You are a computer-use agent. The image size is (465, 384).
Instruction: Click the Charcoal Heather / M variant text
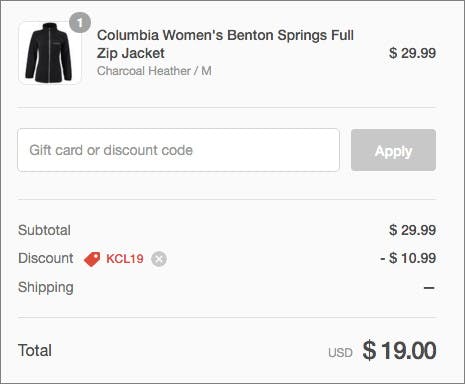[x=154, y=71]
